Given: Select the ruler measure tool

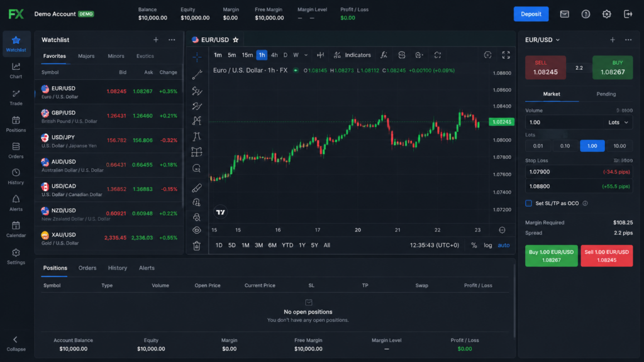Looking at the screenshot, I should pos(197,188).
